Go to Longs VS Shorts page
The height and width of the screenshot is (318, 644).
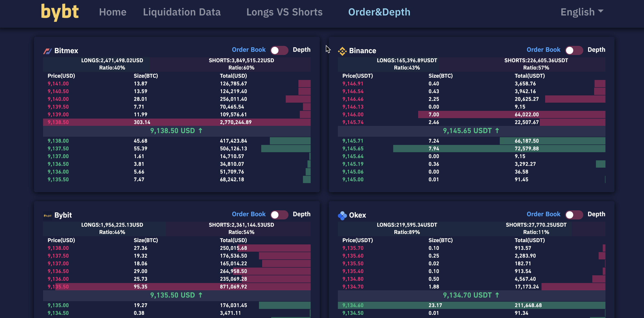click(x=284, y=12)
